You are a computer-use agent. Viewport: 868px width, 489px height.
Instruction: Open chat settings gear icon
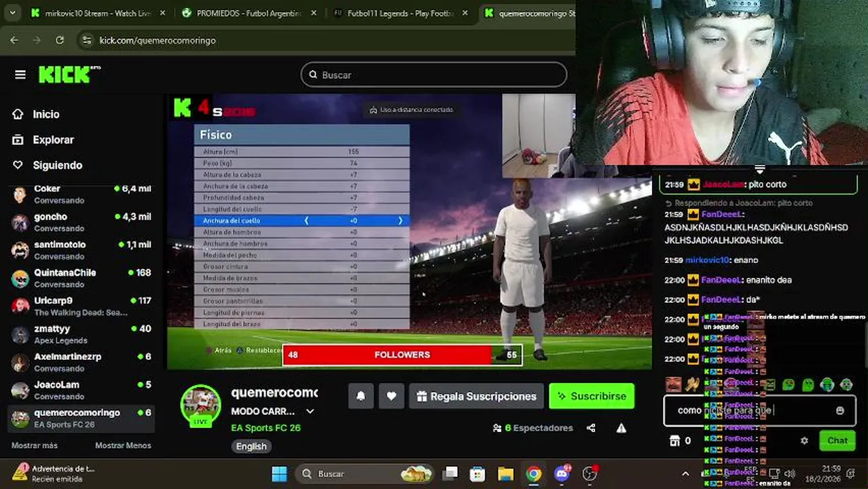coord(804,441)
